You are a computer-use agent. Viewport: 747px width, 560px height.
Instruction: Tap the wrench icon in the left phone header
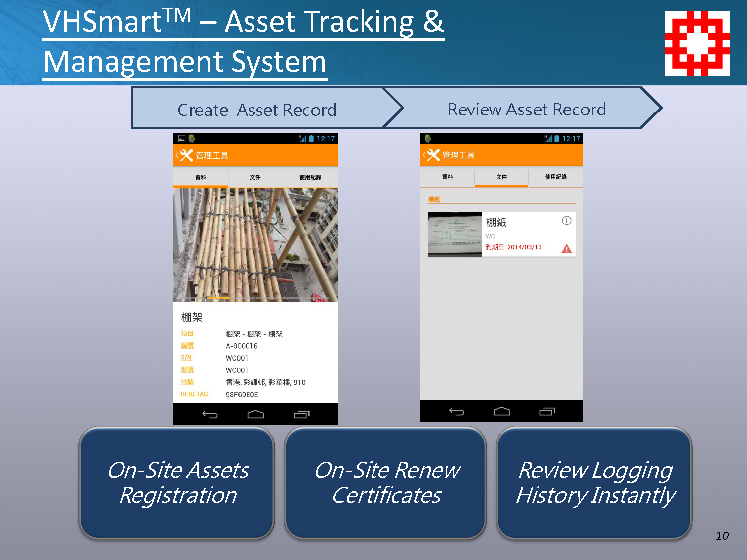click(186, 155)
